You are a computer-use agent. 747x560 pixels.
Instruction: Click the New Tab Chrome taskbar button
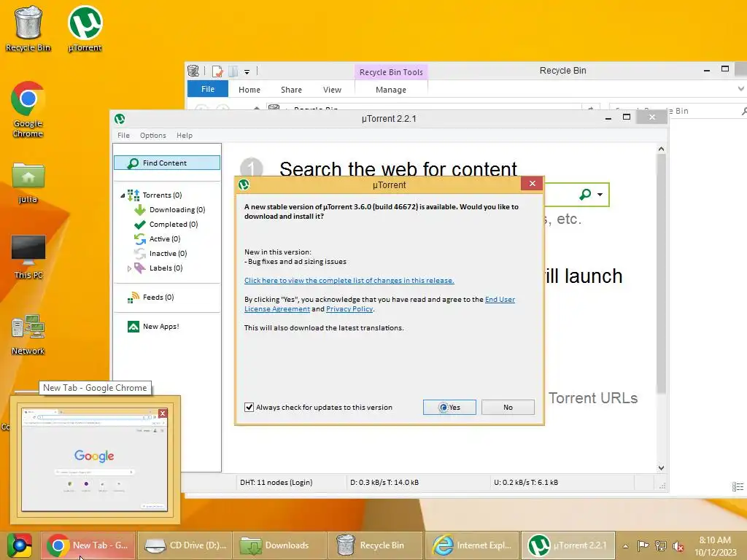[x=88, y=545]
